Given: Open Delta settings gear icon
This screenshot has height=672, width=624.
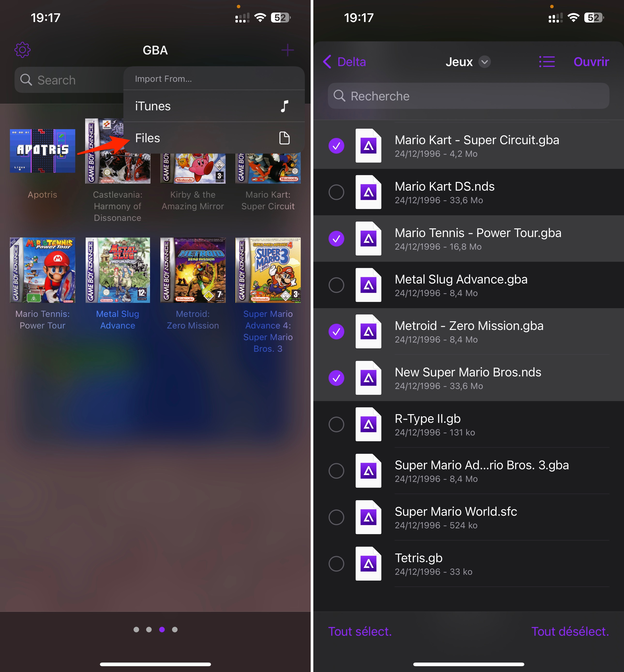Looking at the screenshot, I should [x=23, y=50].
